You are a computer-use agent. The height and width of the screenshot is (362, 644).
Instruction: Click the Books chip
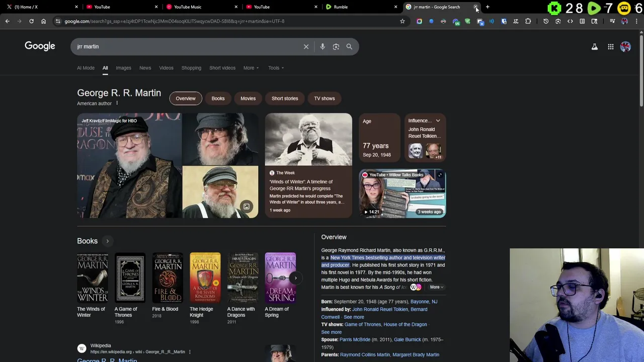tap(218, 99)
